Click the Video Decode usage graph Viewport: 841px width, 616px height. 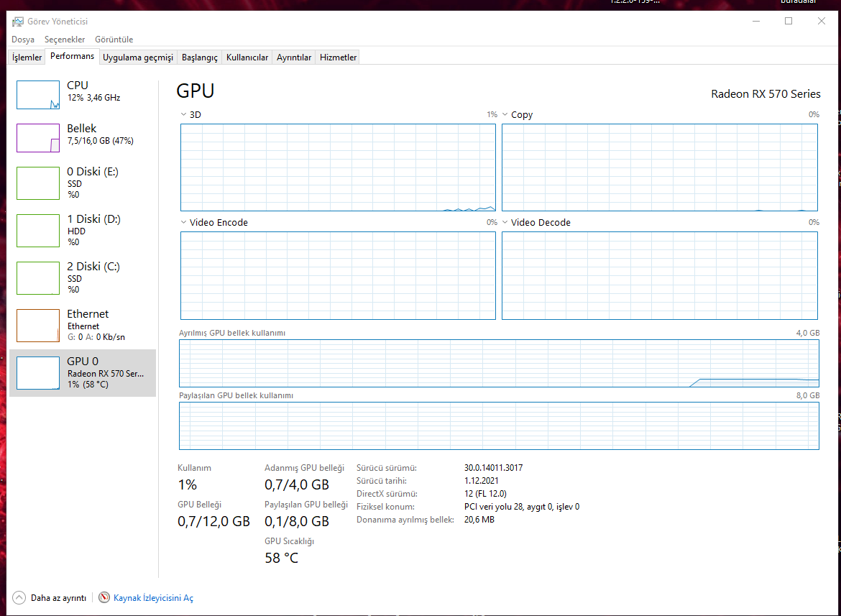[660, 275]
